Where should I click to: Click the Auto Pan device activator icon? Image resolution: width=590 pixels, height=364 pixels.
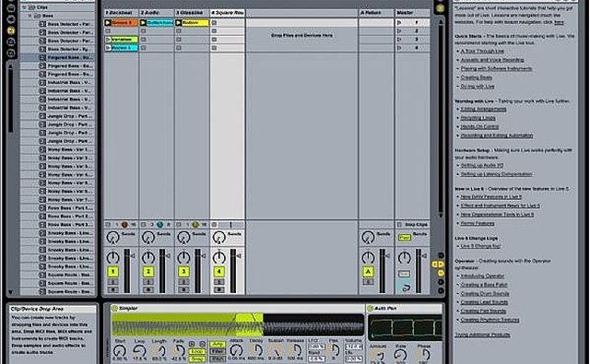tap(370, 309)
